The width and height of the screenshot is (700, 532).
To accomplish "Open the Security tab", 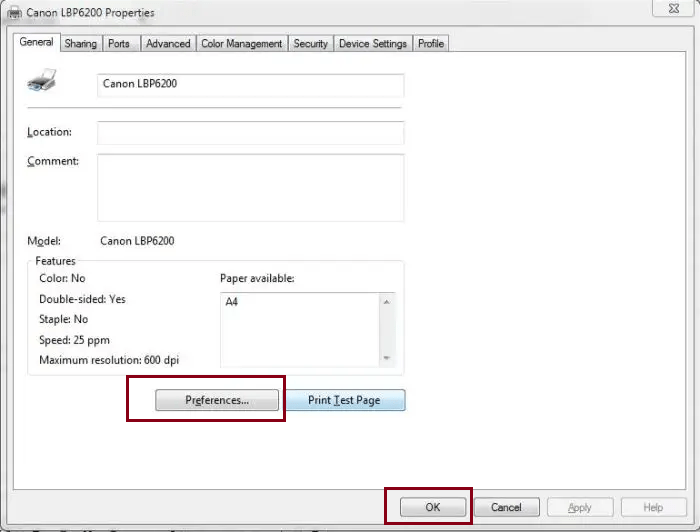I will coord(310,44).
